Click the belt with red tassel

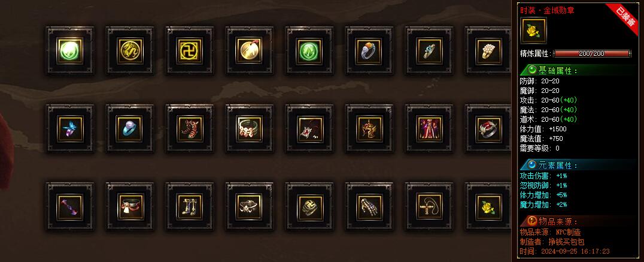tap(130, 207)
